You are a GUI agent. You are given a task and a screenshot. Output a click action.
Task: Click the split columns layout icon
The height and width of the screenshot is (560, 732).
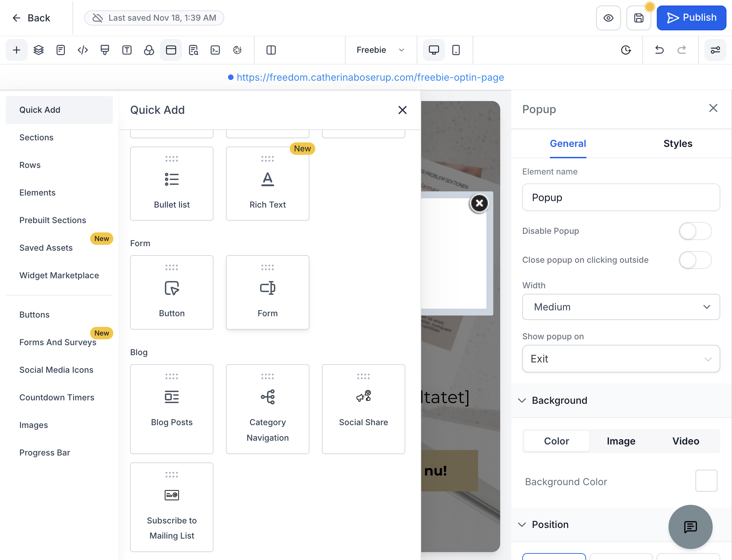[x=271, y=50]
